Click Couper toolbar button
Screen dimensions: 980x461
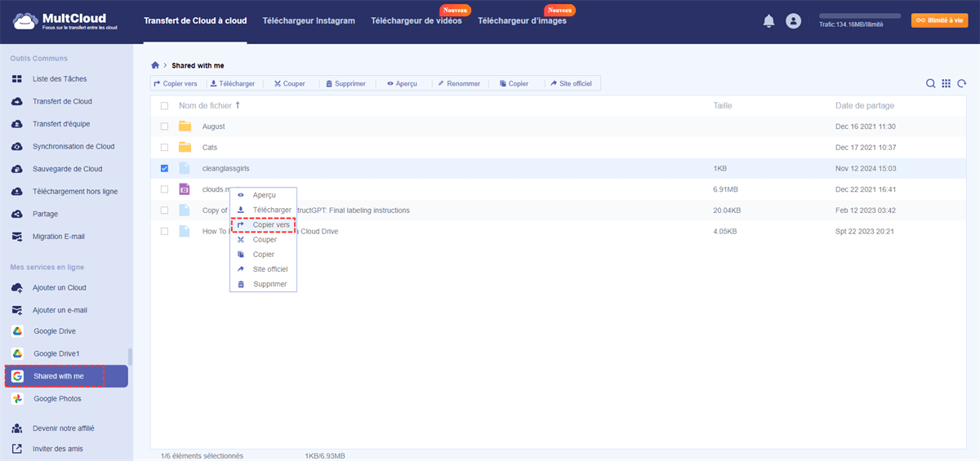tap(290, 83)
